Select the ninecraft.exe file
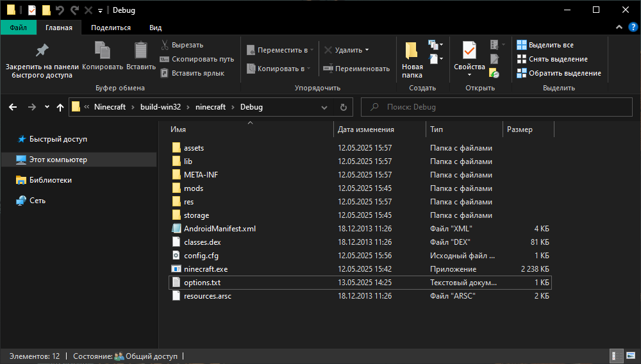 click(205, 269)
